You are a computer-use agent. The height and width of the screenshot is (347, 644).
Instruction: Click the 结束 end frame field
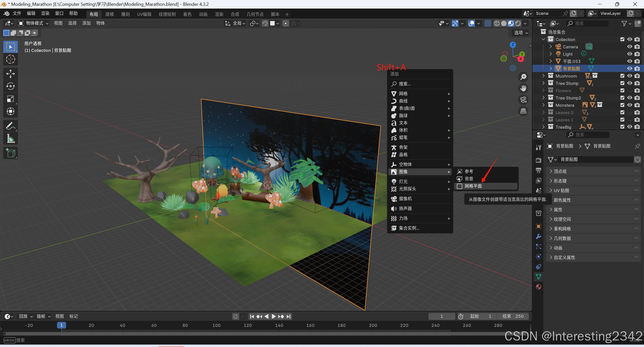pyautogui.click(x=513, y=316)
